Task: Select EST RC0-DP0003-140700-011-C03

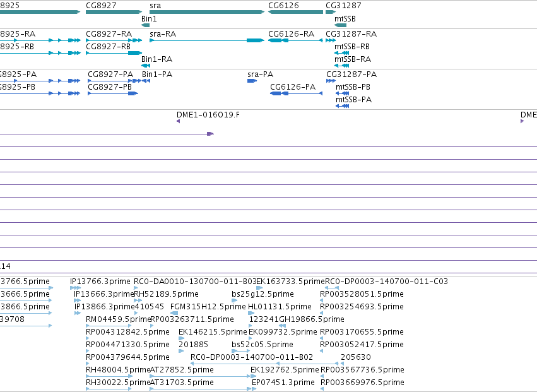Action: pos(386,282)
